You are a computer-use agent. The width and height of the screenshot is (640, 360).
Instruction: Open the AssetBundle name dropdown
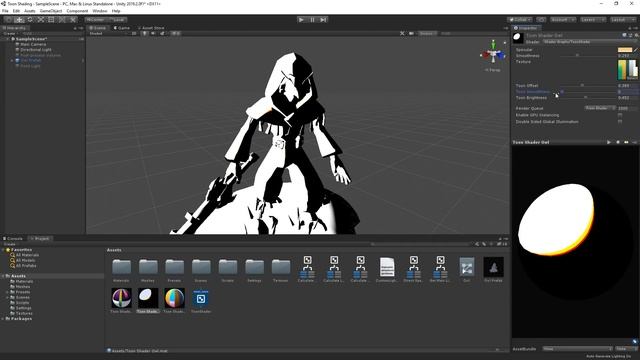click(577, 349)
